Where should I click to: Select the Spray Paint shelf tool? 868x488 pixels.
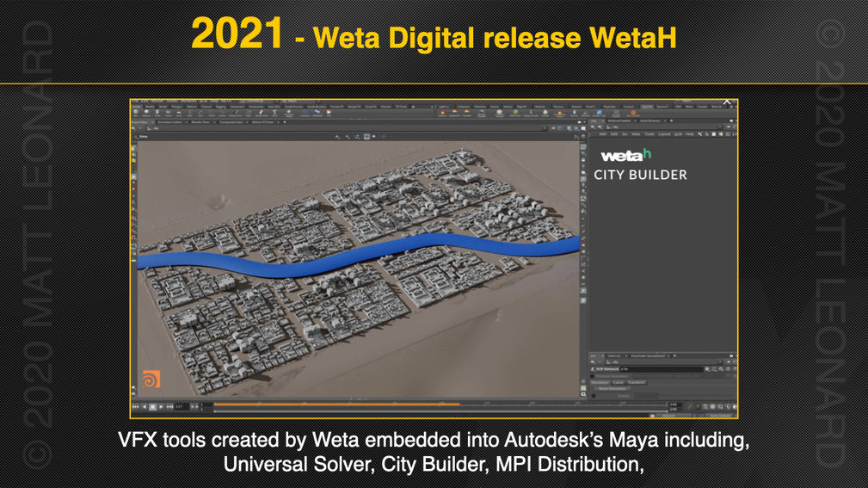point(262,113)
